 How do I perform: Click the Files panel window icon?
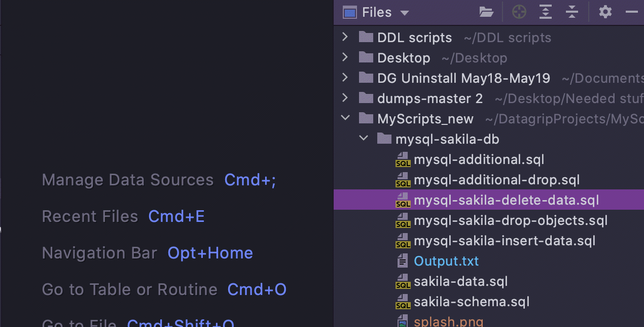[350, 12]
